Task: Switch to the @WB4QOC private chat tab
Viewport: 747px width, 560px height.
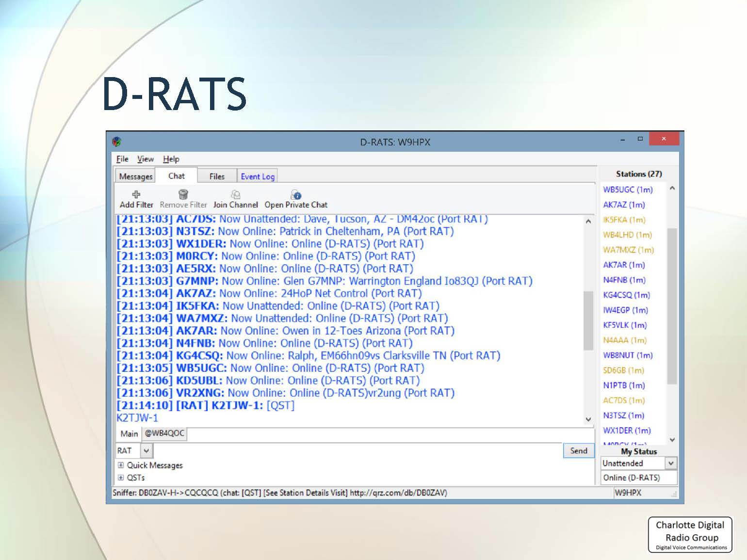Action: [164, 433]
